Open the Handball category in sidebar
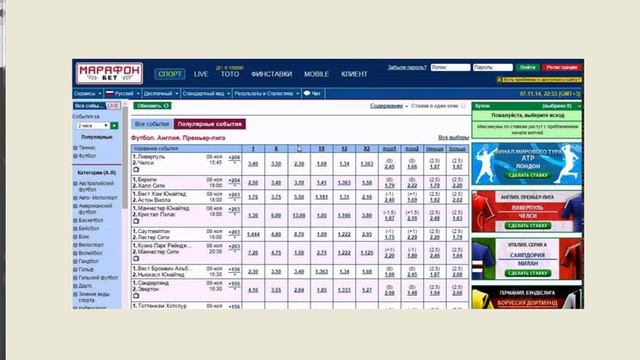Image resolution: width=640 pixels, height=360 pixels. click(89, 261)
